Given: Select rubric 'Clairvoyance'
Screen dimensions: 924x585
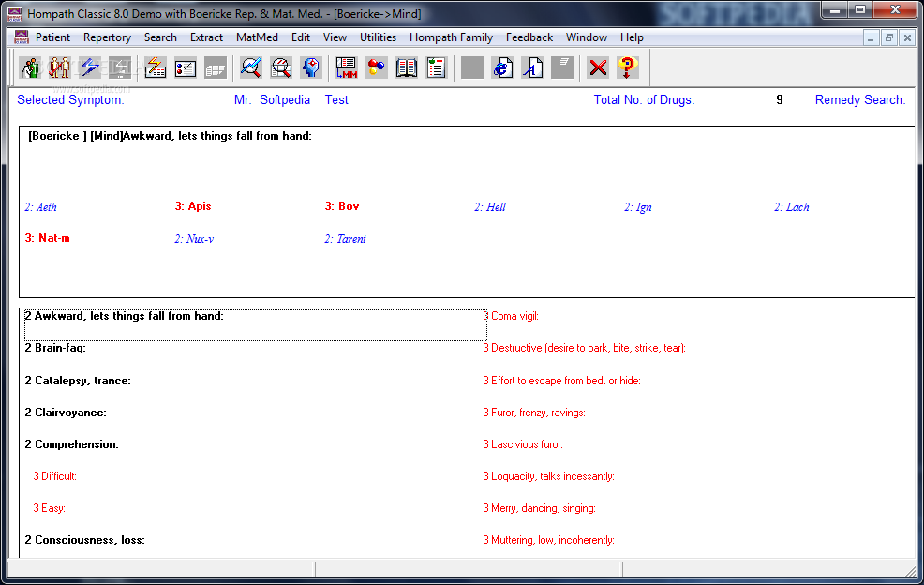Looking at the screenshot, I should click(x=66, y=412).
